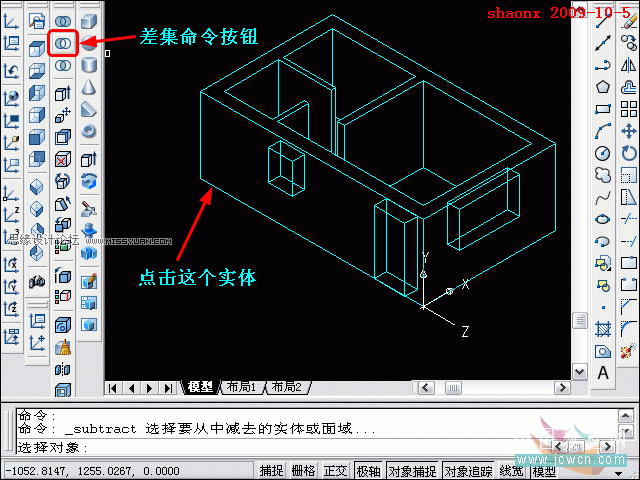640x480 pixels.
Task: Jump to last layout tab arrow
Action: [168, 388]
